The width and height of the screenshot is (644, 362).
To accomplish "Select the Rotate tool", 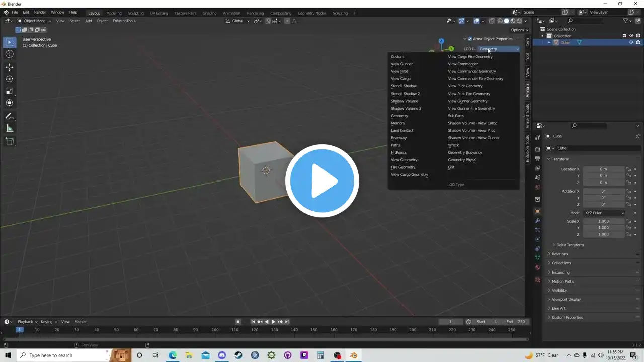I will click(10, 79).
